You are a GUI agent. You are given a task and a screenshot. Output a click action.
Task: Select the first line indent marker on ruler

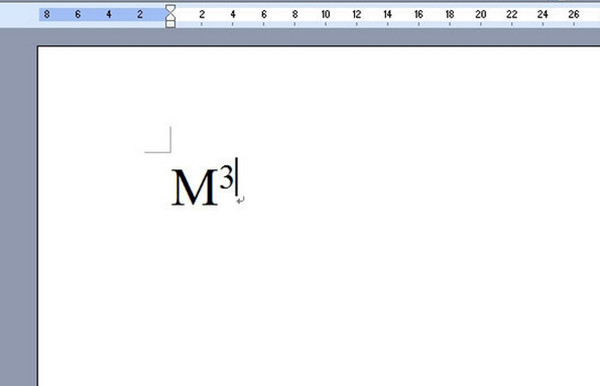(x=170, y=9)
